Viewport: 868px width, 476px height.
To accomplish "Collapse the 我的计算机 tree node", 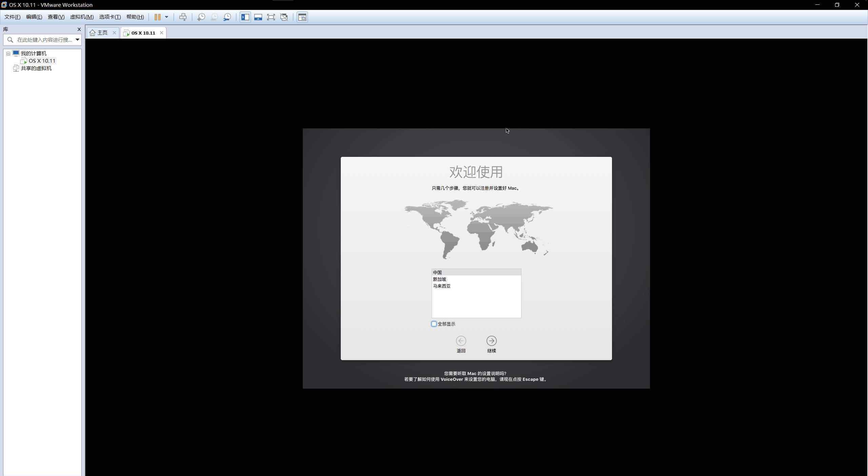I will (8, 54).
